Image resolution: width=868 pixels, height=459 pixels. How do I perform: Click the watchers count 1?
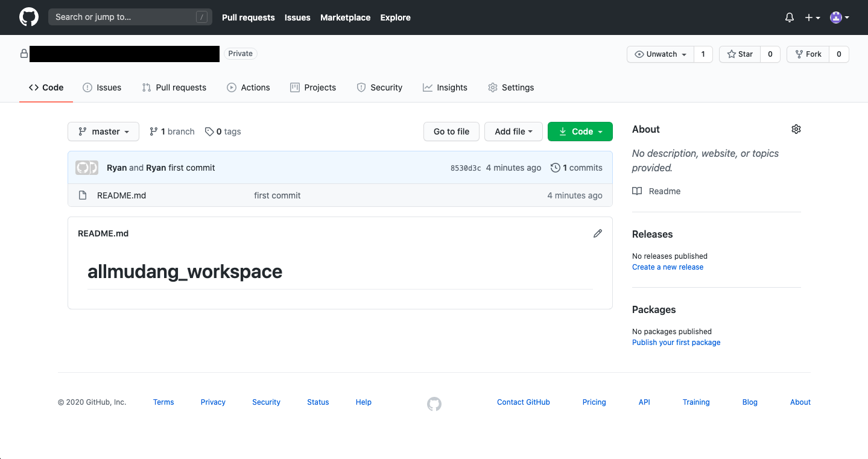point(703,54)
